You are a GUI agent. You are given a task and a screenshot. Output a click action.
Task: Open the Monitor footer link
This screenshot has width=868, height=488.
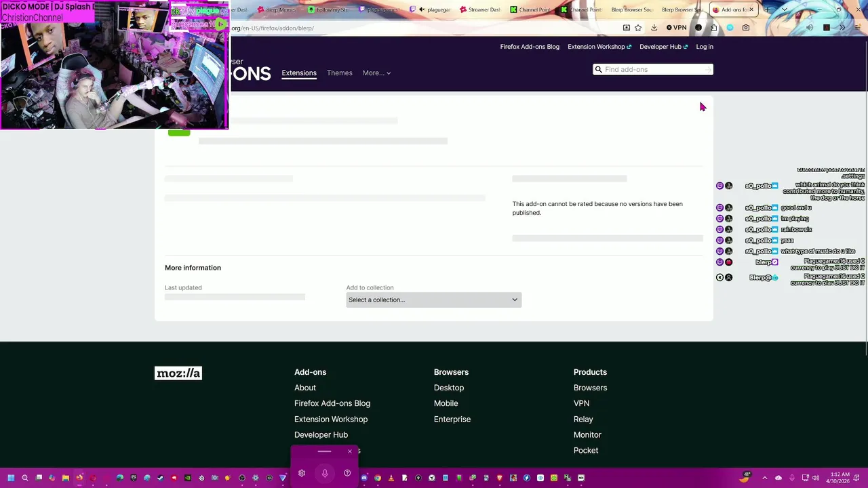[x=587, y=434]
